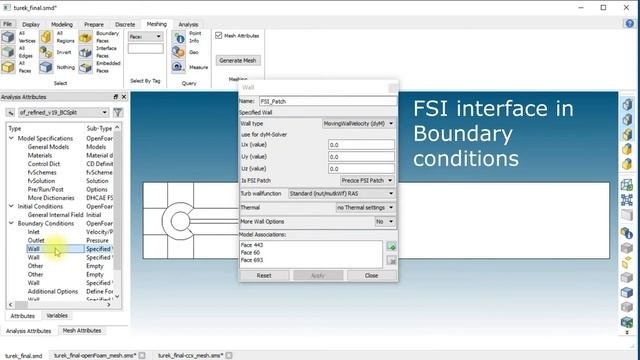
Task: Open the More Wall Options dropdown
Action: (x=384, y=221)
